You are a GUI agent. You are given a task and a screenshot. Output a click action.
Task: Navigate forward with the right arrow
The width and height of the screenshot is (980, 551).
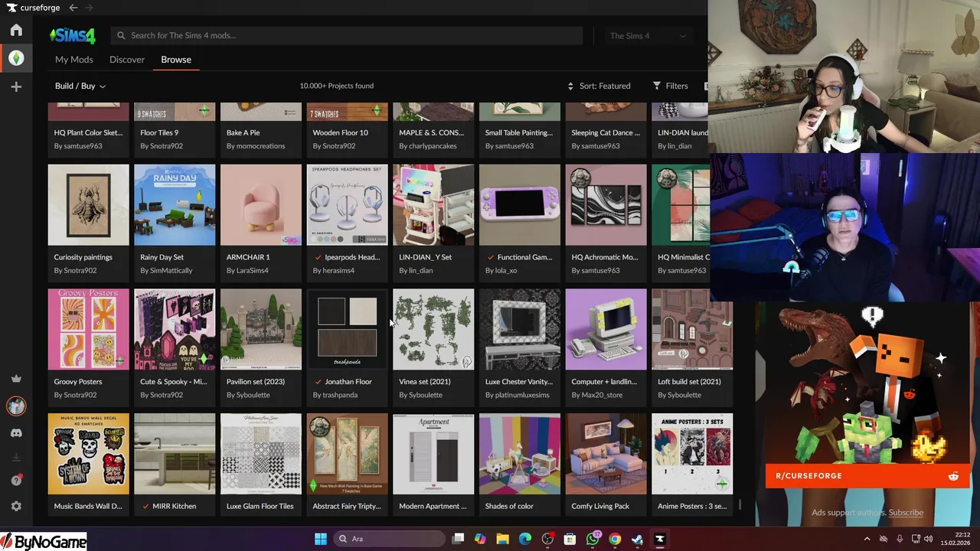coord(89,8)
